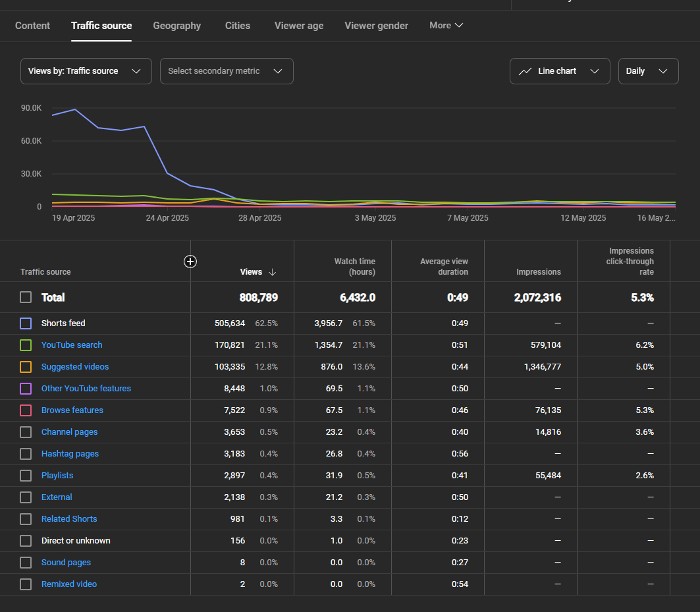
Task: Click the total watch time 6,432.0
Action: [358, 298]
